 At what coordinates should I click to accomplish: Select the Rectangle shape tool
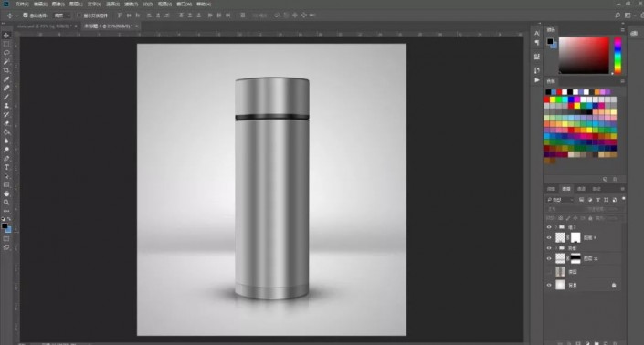click(6, 185)
